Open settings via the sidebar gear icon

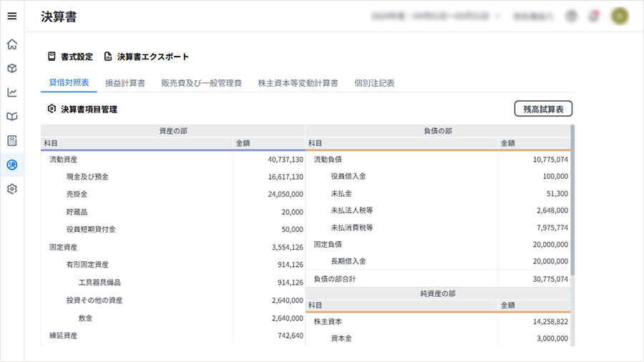[11, 189]
